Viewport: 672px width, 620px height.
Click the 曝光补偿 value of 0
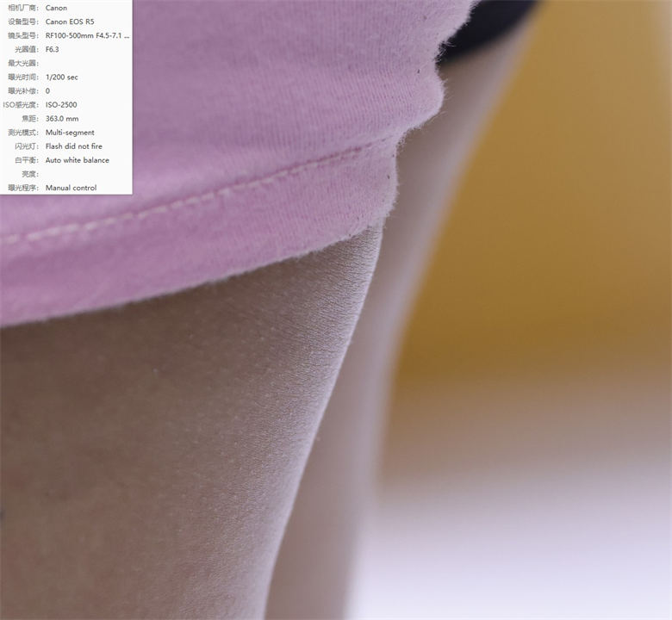point(47,90)
